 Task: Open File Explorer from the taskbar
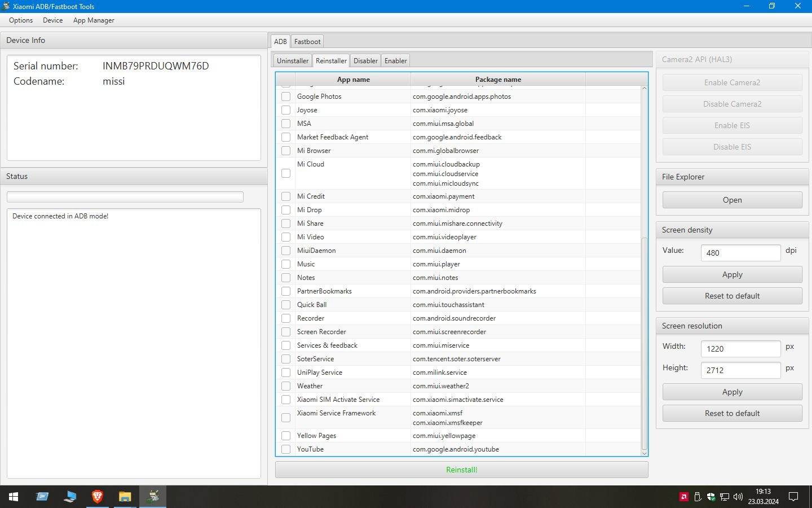pyautogui.click(x=125, y=497)
